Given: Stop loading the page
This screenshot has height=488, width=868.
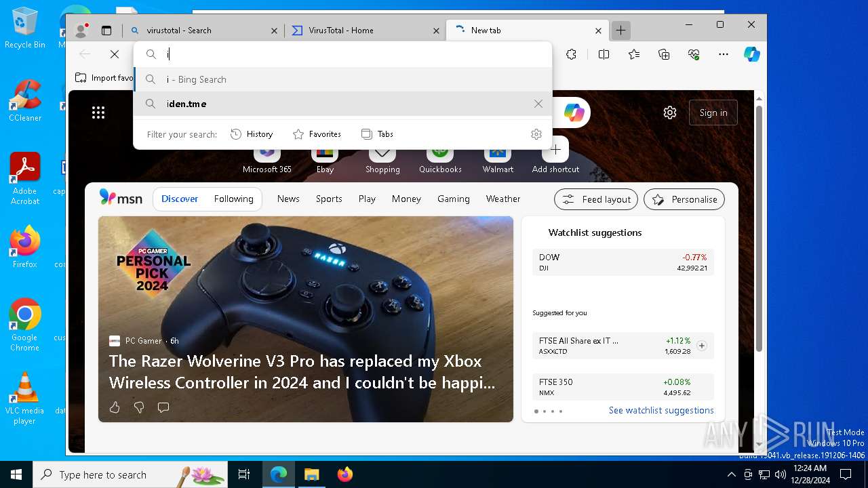Looking at the screenshot, I should point(115,54).
